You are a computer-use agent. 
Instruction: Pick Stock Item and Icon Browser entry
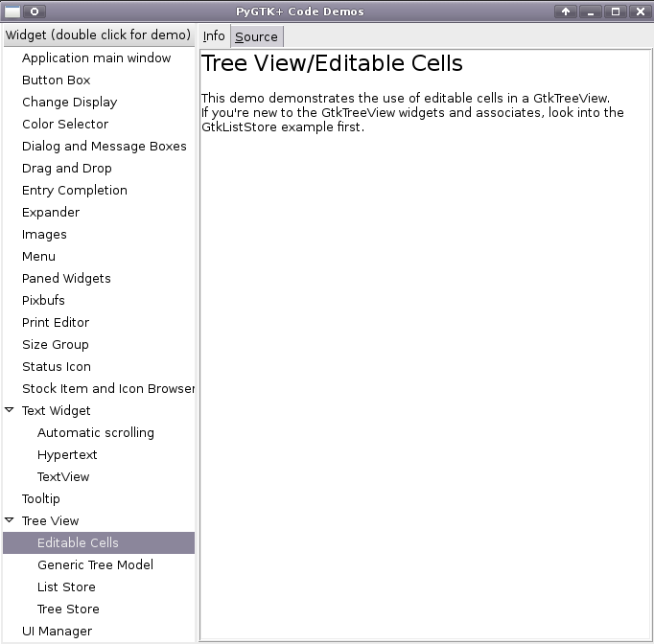click(107, 388)
